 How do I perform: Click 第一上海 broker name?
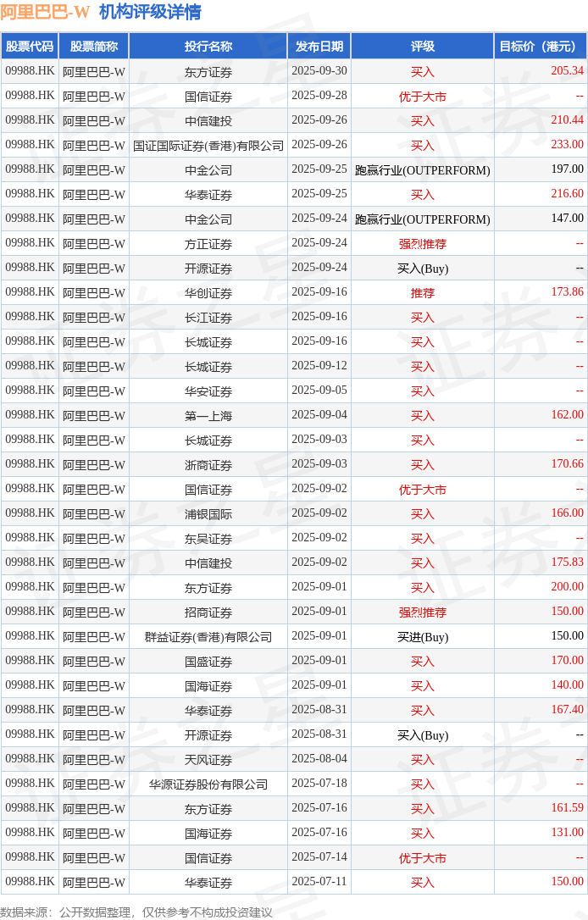point(208,416)
